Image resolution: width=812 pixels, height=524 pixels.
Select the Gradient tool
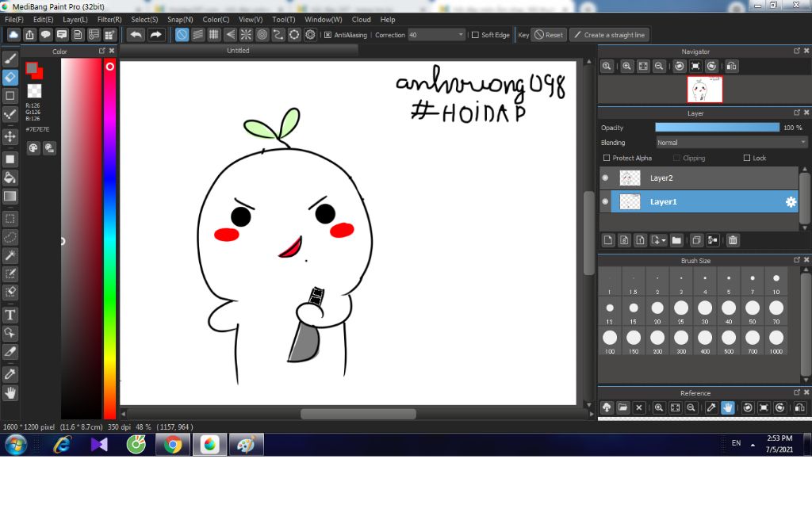point(10,197)
